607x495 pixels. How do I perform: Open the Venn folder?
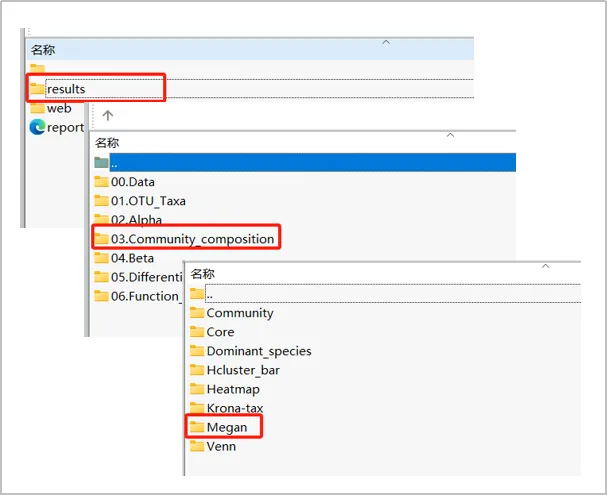221,446
